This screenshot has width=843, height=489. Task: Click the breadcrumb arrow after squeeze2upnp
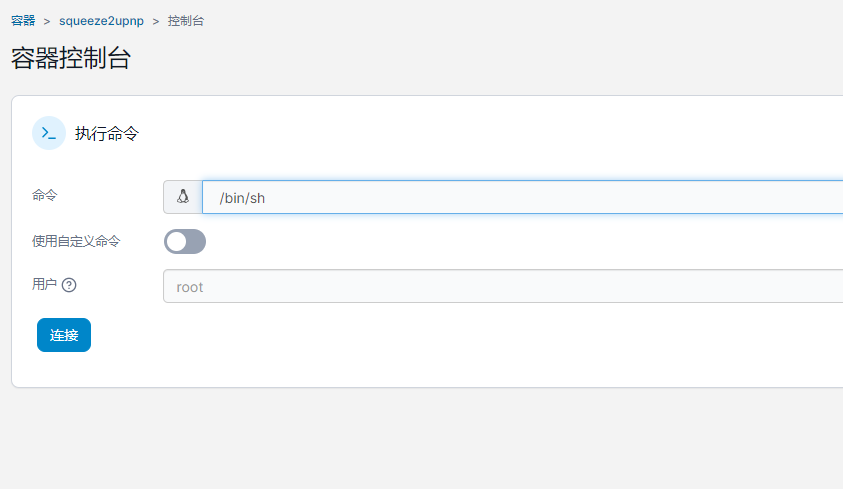coord(156,21)
